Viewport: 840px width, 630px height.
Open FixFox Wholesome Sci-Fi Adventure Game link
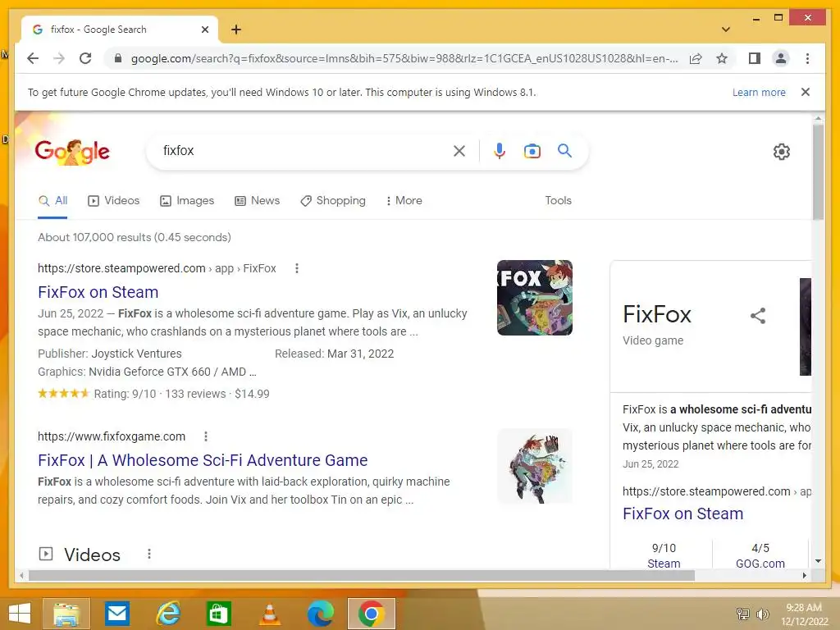(x=203, y=460)
